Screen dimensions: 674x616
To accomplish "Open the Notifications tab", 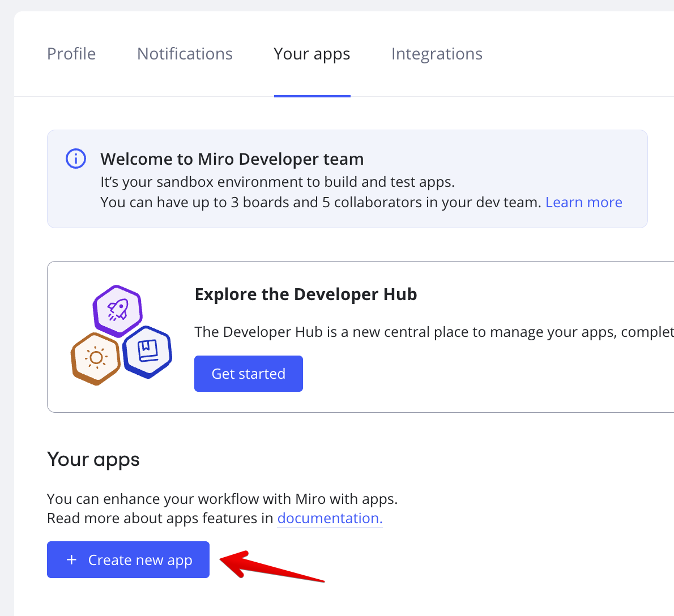I will [x=185, y=54].
